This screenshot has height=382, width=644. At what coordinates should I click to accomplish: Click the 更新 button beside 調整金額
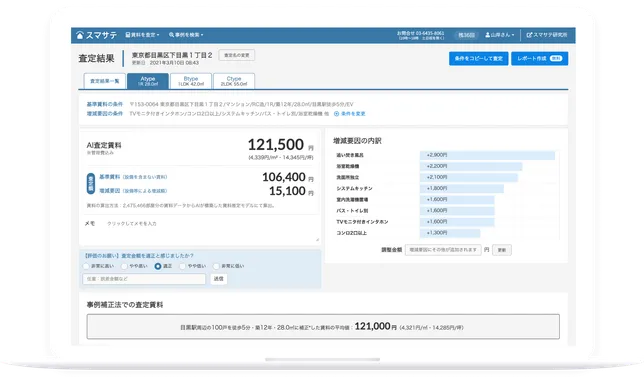point(502,250)
